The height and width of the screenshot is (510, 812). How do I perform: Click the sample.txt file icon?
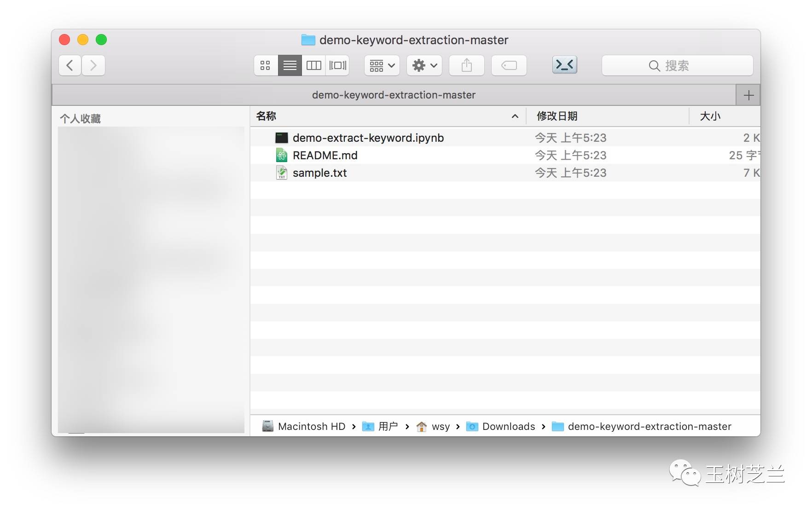(x=281, y=173)
